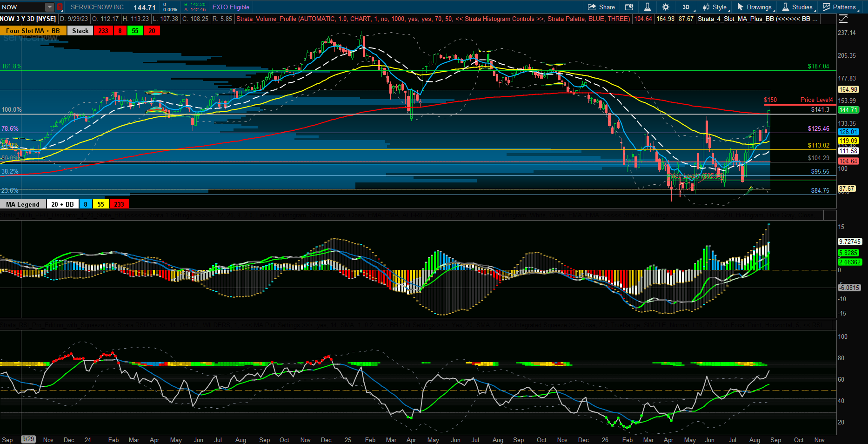The width and height of the screenshot is (868, 444).
Task: Open the candlestick Style menu
Action: pos(716,7)
